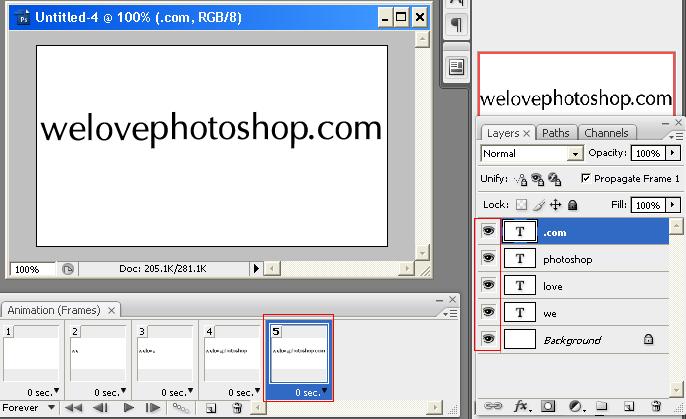
Task: Play the animation
Action: click(x=129, y=408)
